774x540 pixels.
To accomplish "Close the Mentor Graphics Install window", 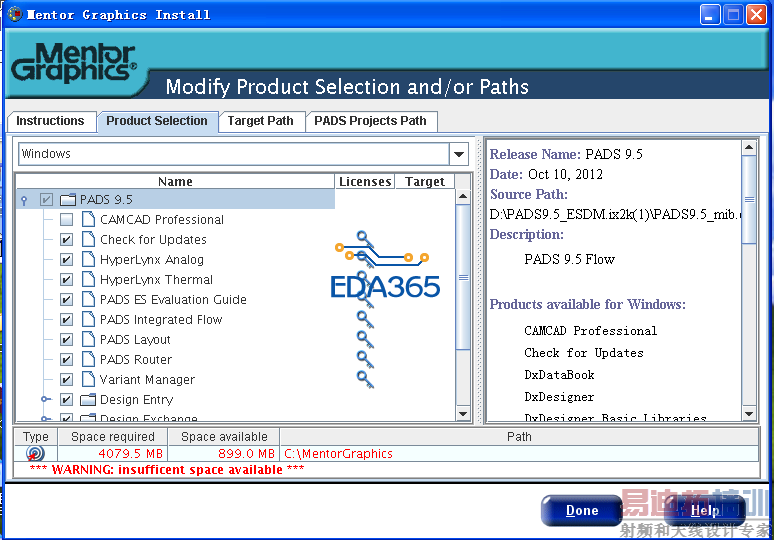I will coord(756,14).
